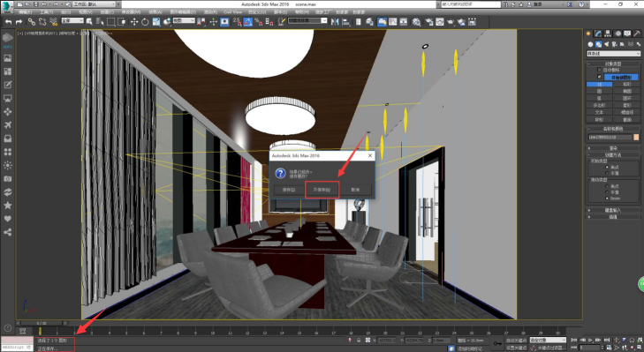Screen dimensions: 644x352
Task: Open the workspace selector dropdown
Action: click(96, 4)
